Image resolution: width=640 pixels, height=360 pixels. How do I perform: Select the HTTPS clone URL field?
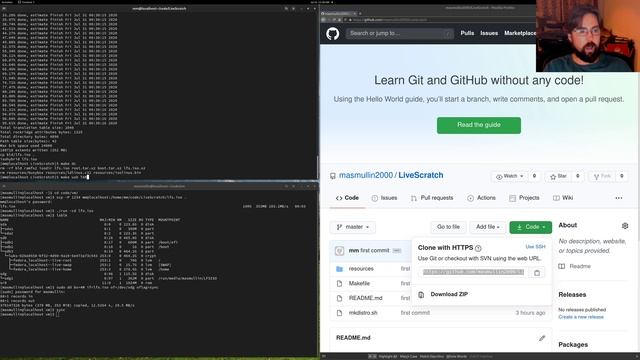[x=473, y=272]
